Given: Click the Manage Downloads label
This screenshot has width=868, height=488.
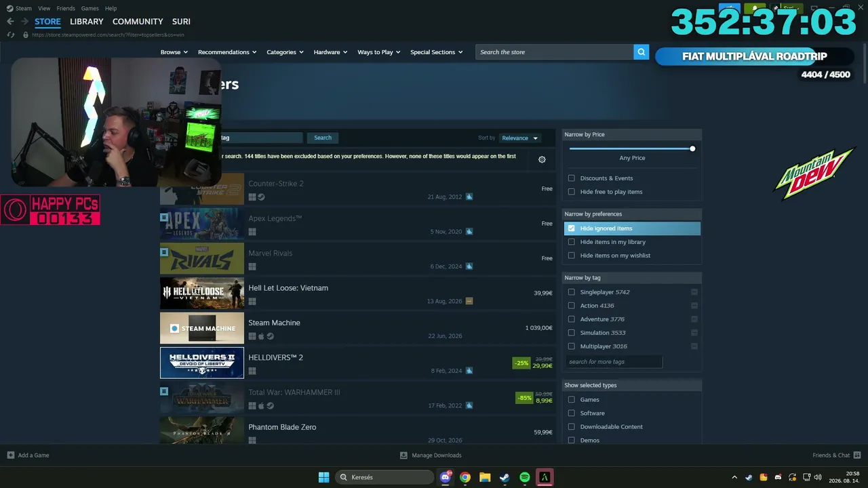Looking at the screenshot, I should (x=437, y=455).
